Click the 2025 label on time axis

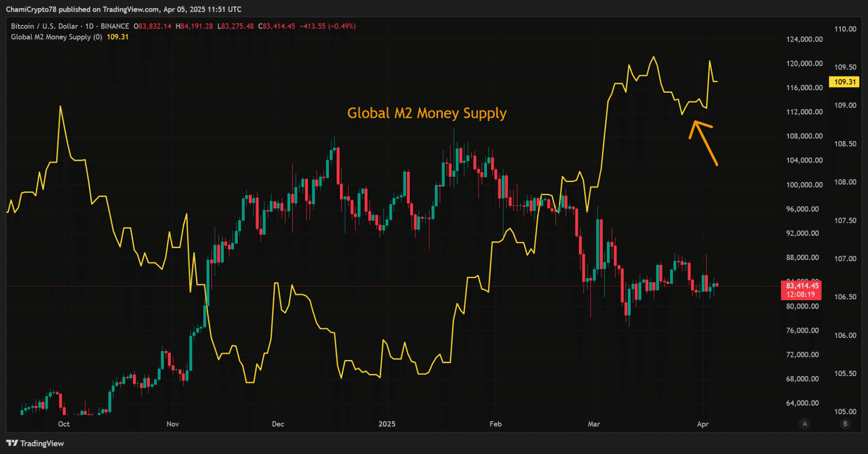(x=386, y=424)
